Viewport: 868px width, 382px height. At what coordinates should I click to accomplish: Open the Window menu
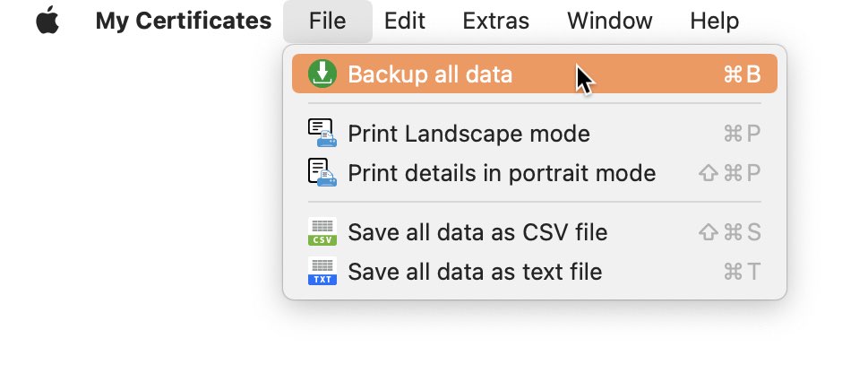[609, 21]
